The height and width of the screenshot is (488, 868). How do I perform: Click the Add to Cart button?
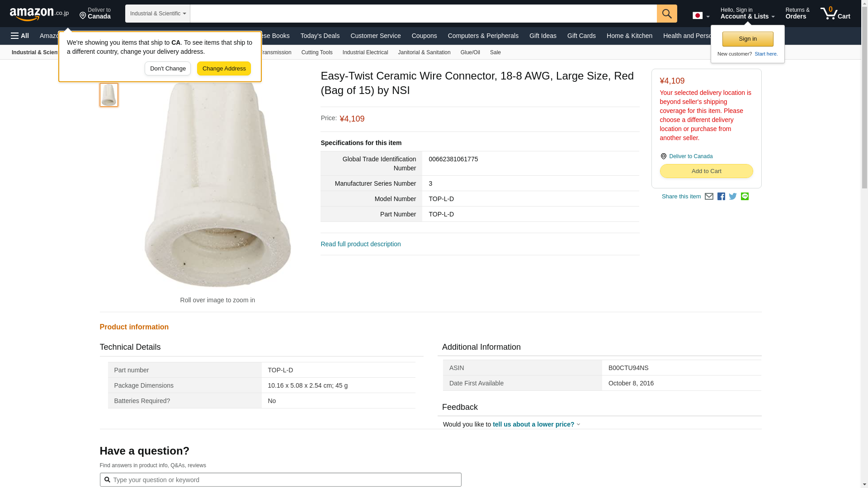[x=706, y=171]
